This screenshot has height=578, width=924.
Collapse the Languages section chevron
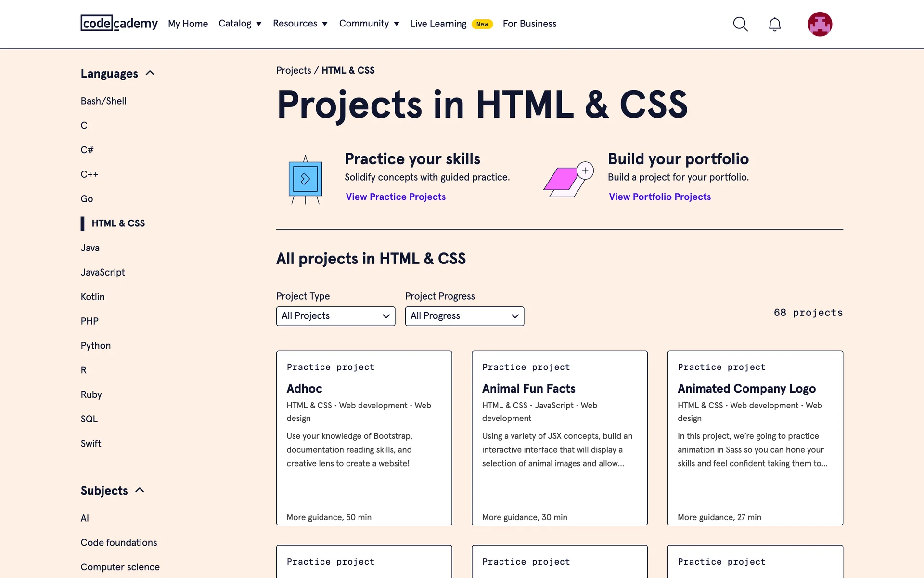click(150, 73)
